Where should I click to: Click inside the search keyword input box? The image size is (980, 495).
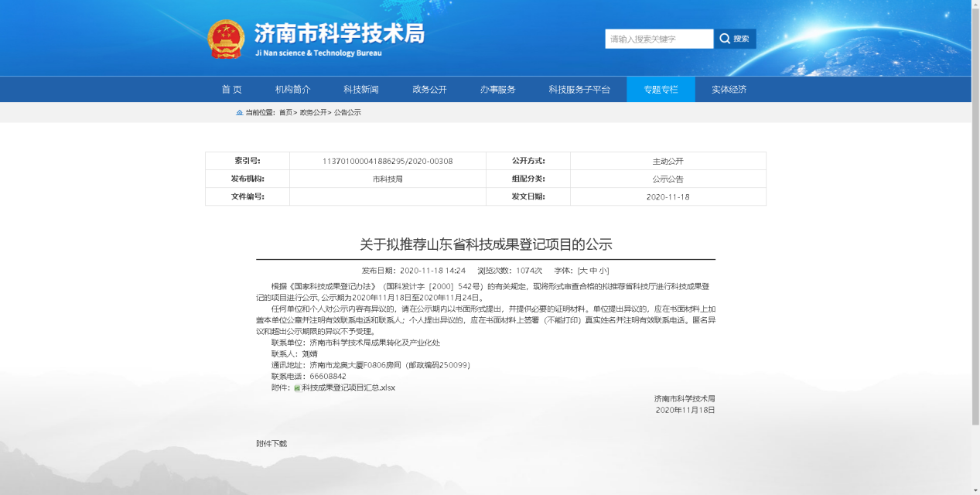coord(657,38)
